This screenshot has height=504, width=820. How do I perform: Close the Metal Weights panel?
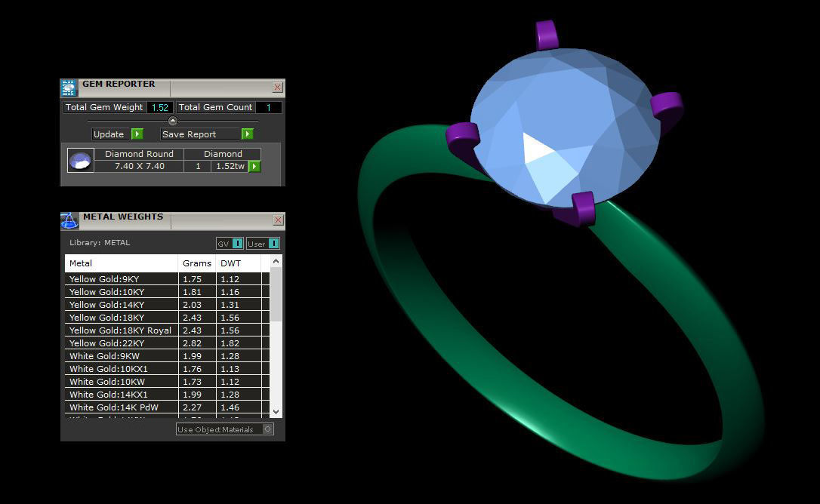pyautogui.click(x=278, y=220)
